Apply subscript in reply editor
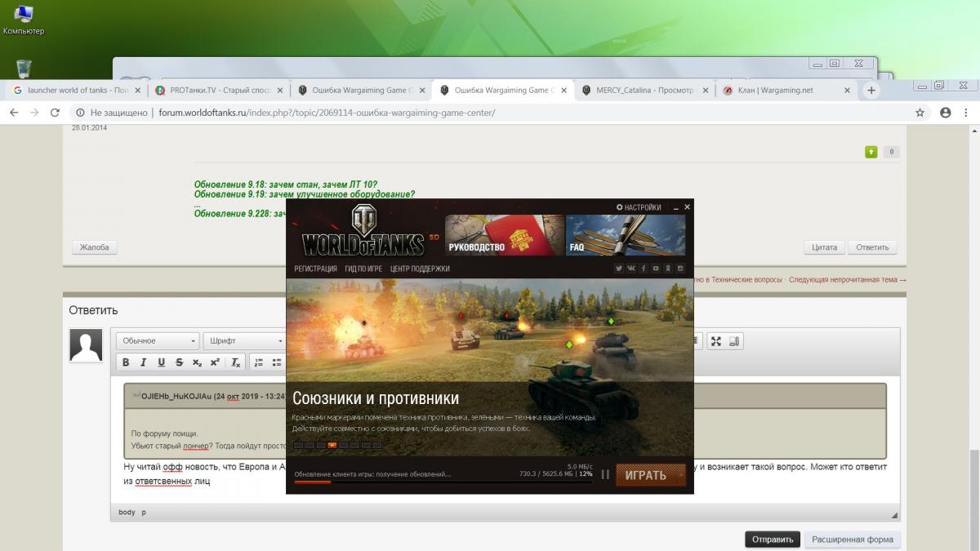This screenshot has width=980, height=551. pos(197,362)
